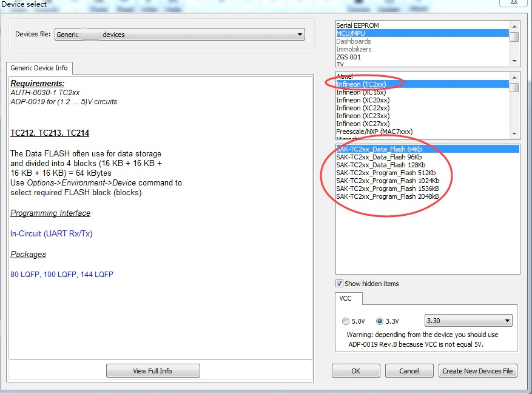
Task: Click the Programming Interface heading
Action: (x=50, y=213)
